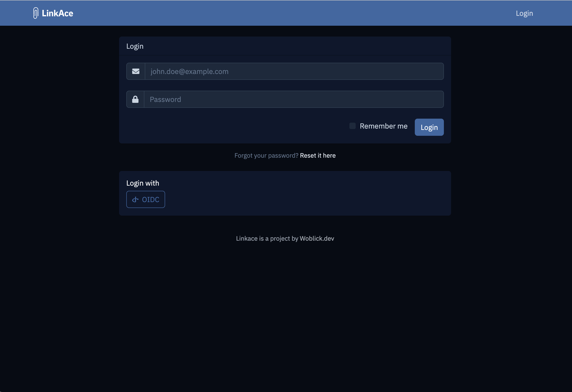Screen dimensions: 572x392
Task: Click the Forgot your password? text
Action: tap(266, 156)
